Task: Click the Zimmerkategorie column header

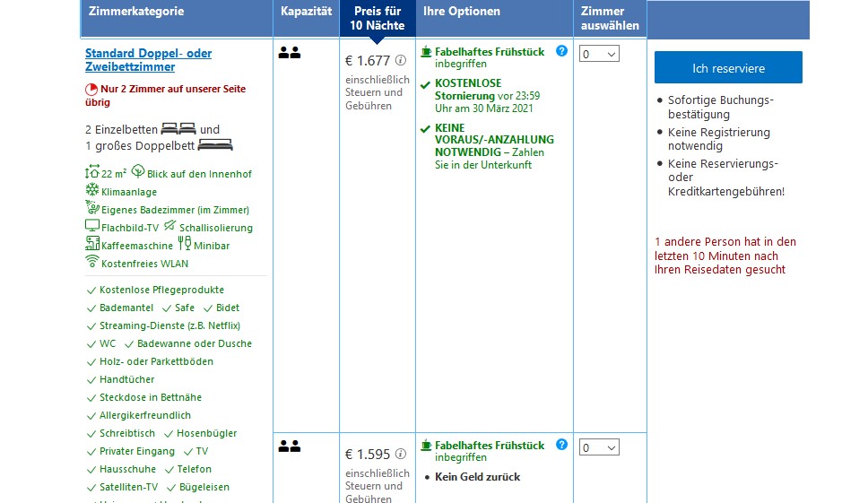Action: point(136,12)
